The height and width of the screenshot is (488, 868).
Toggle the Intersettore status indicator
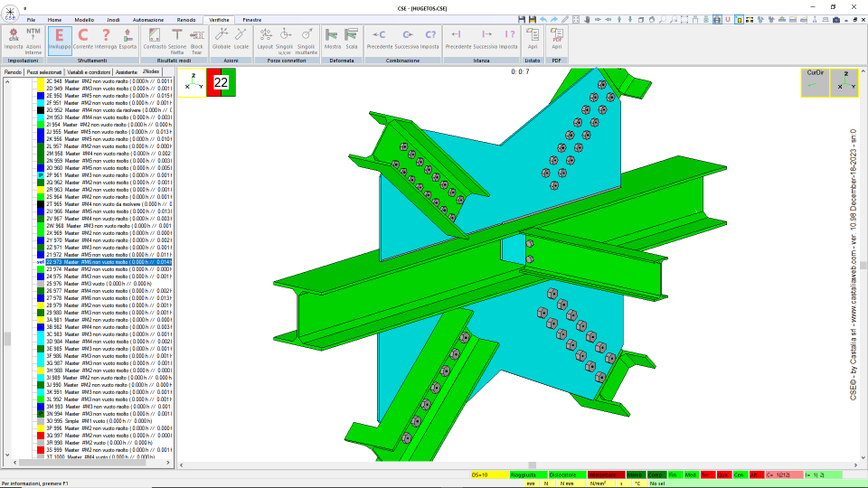tap(606, 474)
